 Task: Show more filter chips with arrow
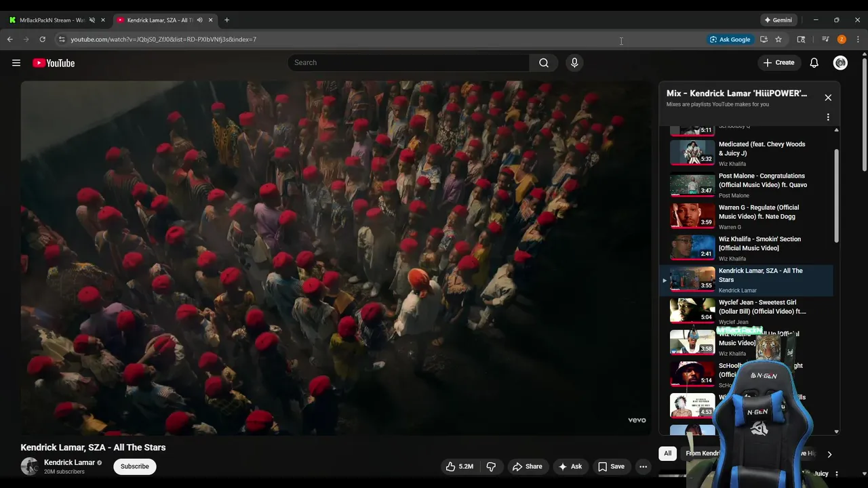coord(829,454)
